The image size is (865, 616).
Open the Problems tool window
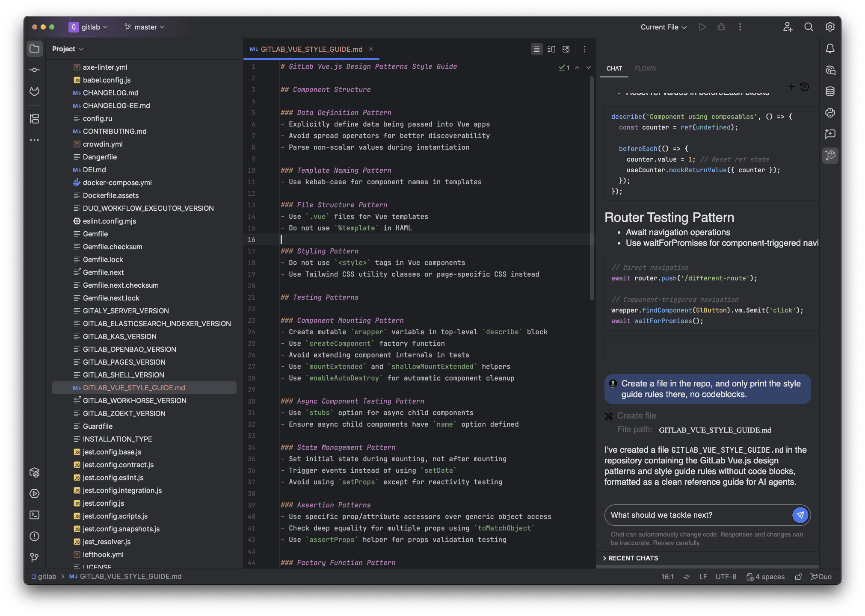(x=35, y=536)
